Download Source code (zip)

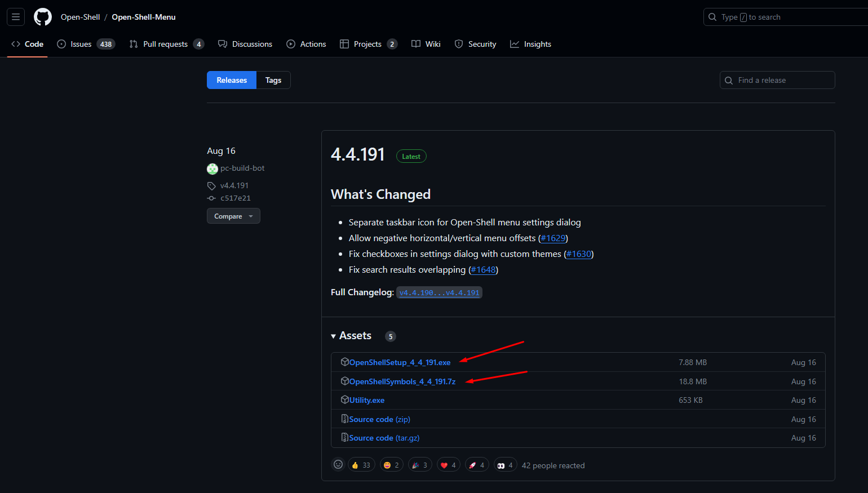tap(380, 419)
